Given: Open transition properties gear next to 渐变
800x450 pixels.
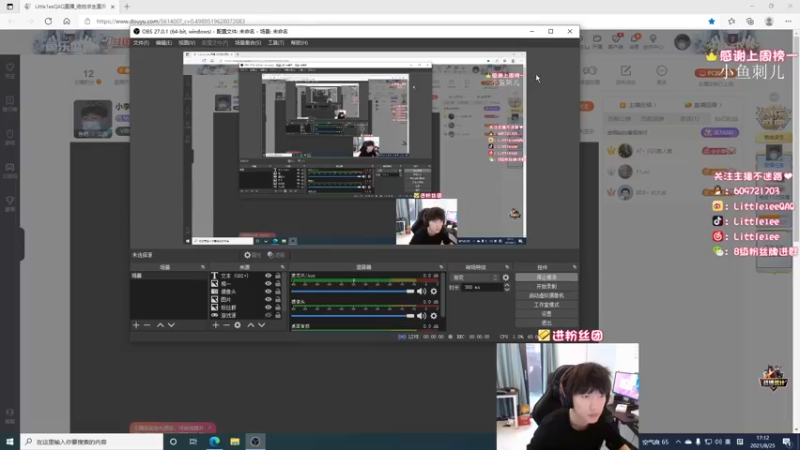Looking at the screenshot, I should (x=506, y=278).
